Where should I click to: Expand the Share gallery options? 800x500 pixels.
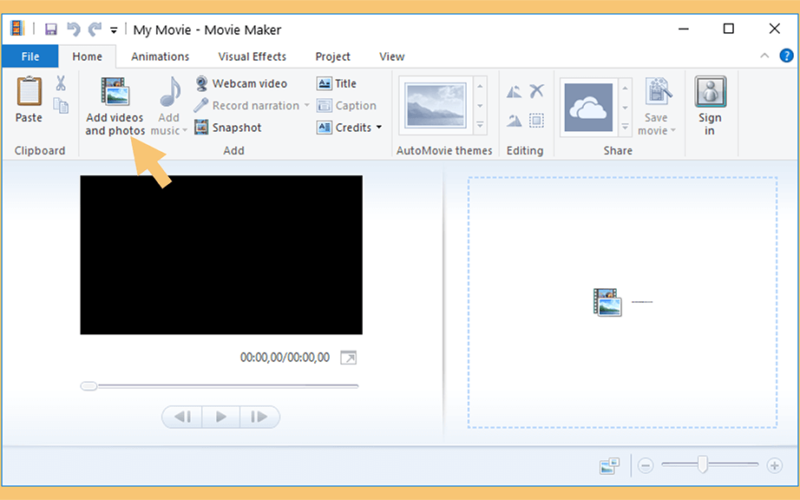pos(625,127)
